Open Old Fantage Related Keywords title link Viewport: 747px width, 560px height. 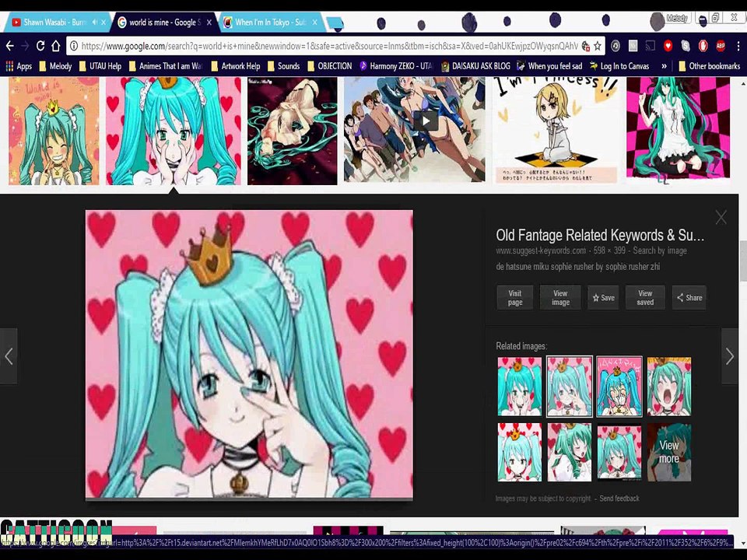[x=600, y=235]
